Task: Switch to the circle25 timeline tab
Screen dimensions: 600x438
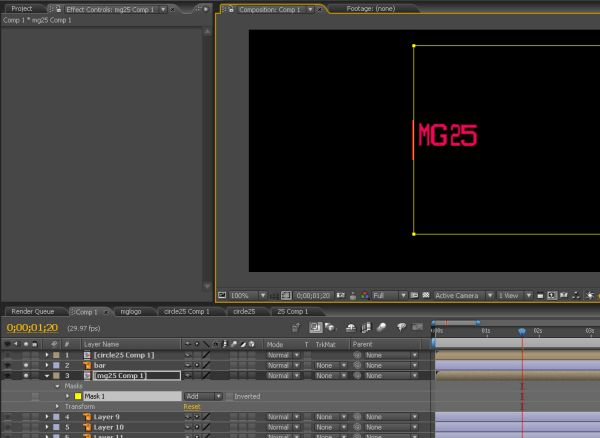Action: 244,311
